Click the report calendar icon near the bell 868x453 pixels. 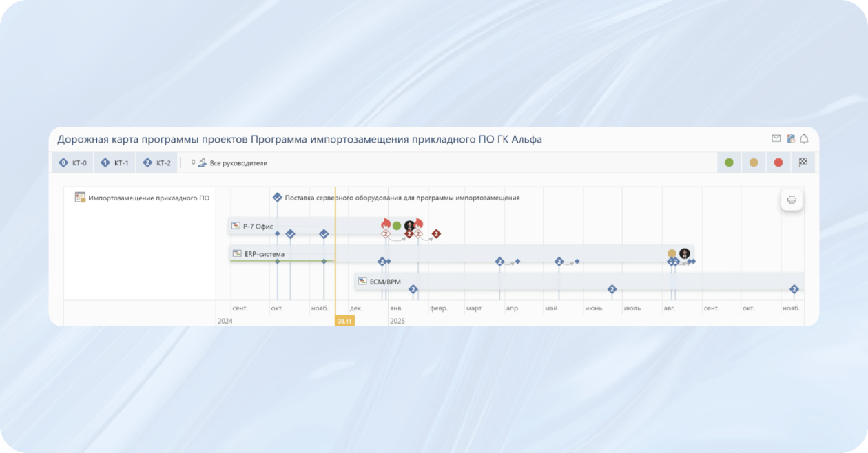789,138
